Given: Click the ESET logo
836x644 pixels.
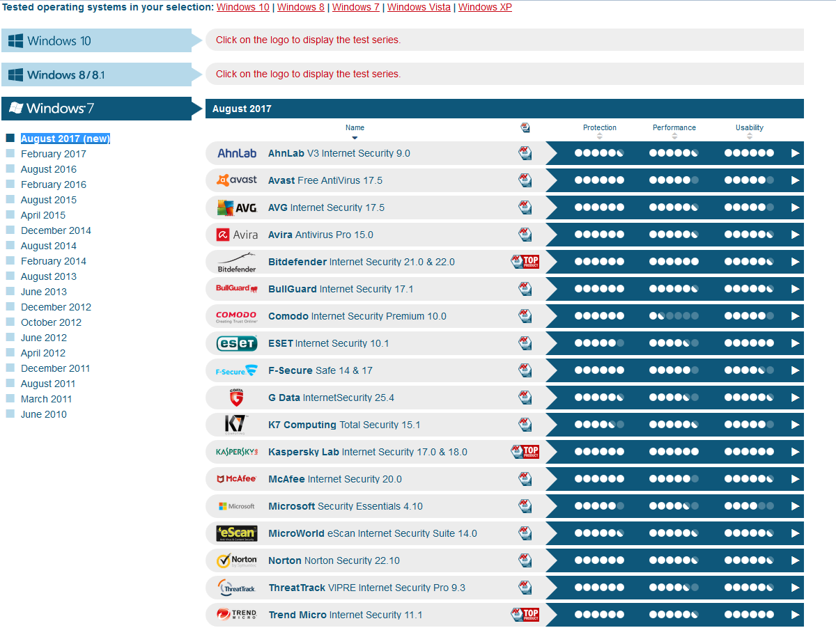Looking at the screenshot, I should 237,343.
